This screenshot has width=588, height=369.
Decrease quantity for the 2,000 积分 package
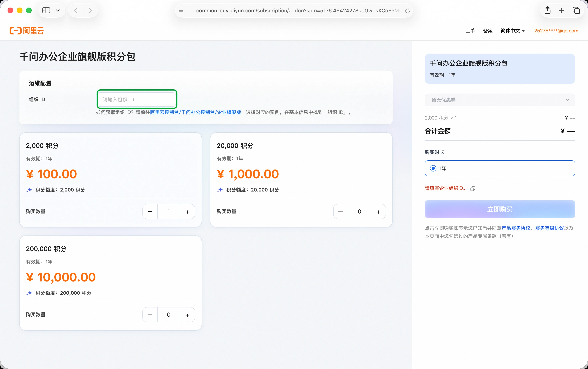[x=150, y=212]
